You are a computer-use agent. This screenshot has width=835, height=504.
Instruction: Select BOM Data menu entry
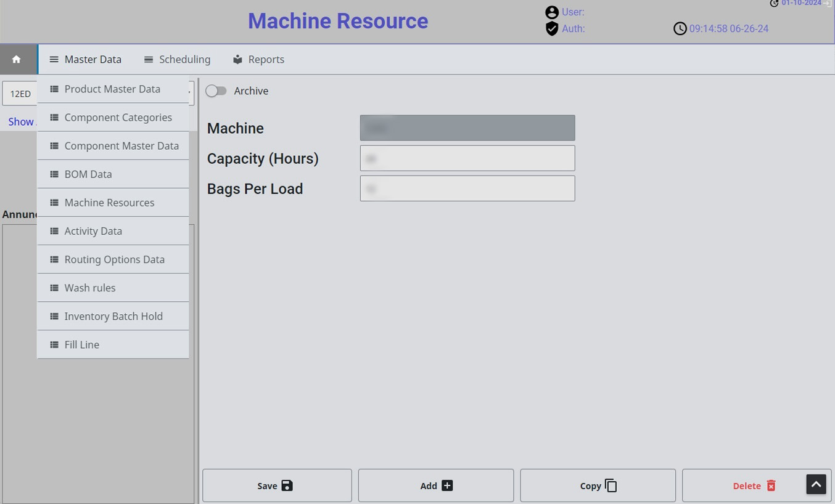(113, 174)
